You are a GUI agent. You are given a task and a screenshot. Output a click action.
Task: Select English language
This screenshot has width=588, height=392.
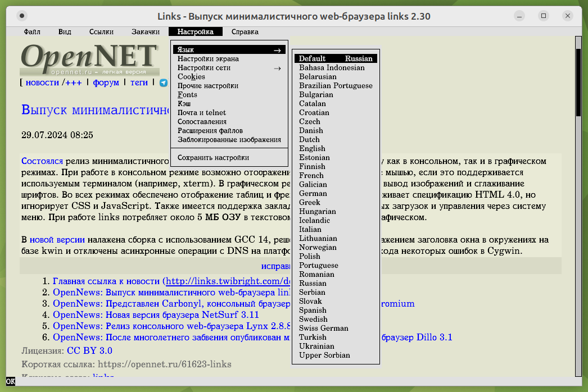coord(336,149)
